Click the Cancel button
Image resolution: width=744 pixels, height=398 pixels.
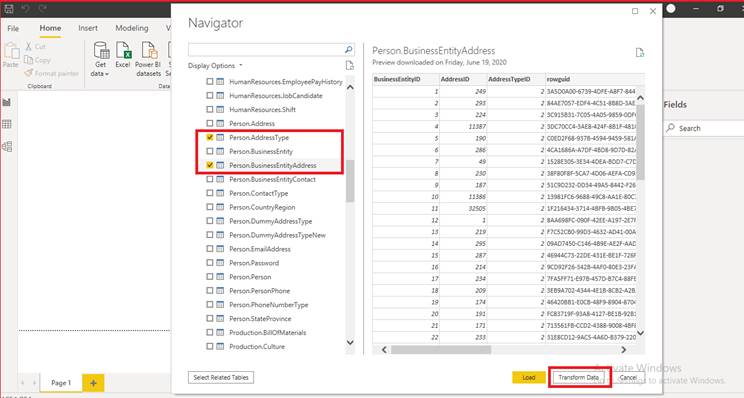click(628, 378)
